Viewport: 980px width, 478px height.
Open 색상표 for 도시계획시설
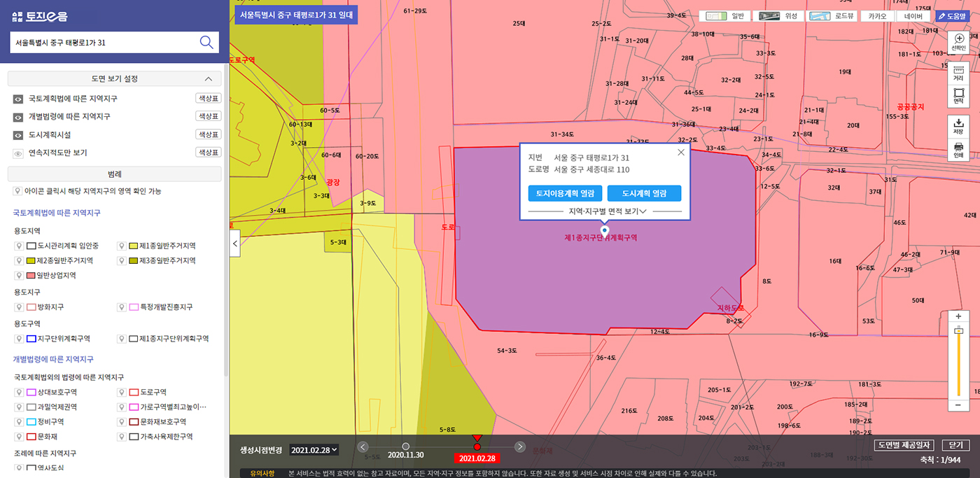208,134
